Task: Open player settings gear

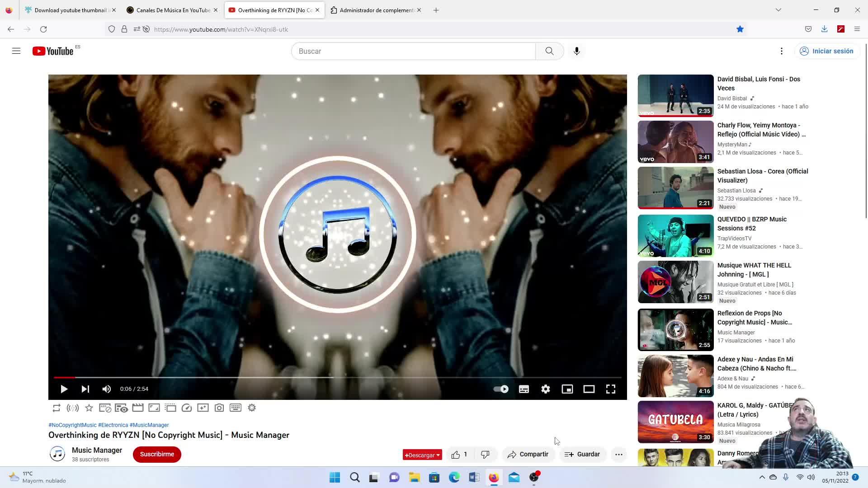Action: click(x=546, y=389)
